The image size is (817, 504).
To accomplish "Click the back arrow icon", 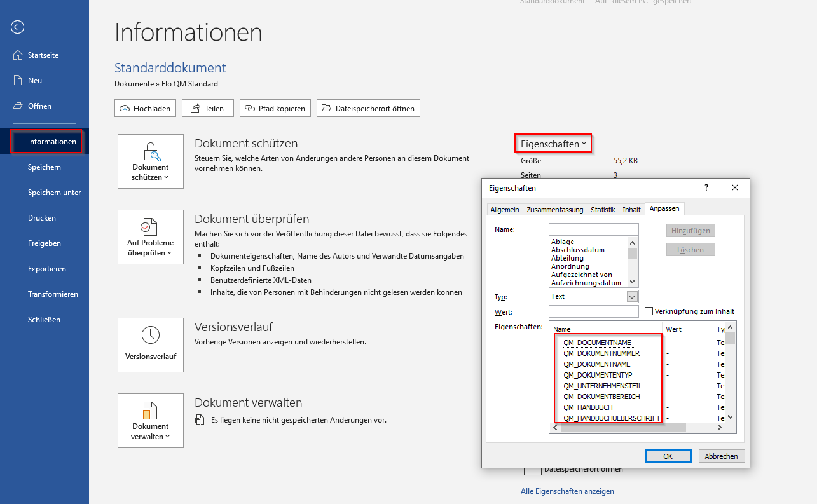I will pos(18,27).
